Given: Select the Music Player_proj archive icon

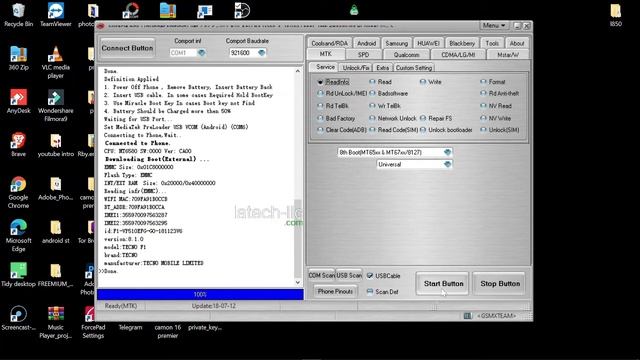Looking at the screenshot, I should coord(56,322).
